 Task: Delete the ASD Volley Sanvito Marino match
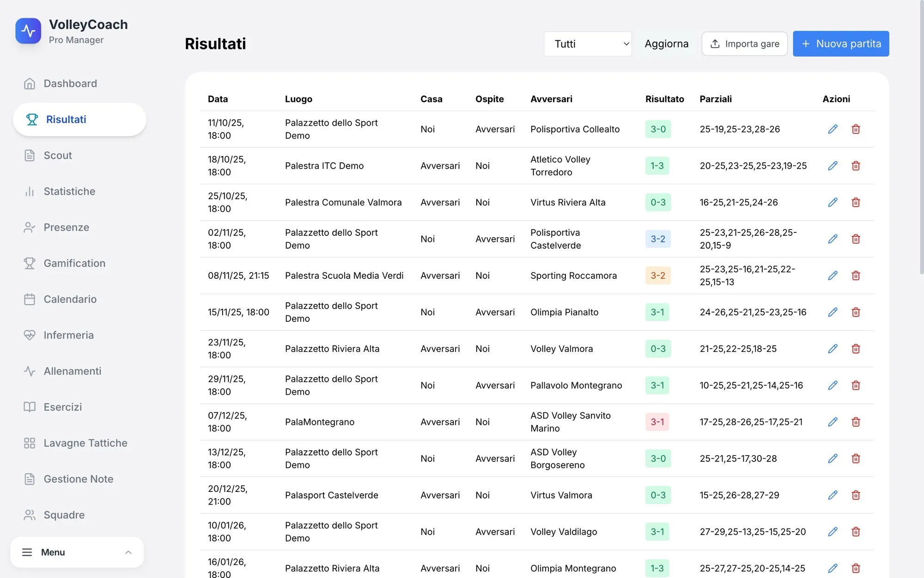(856, 422)
